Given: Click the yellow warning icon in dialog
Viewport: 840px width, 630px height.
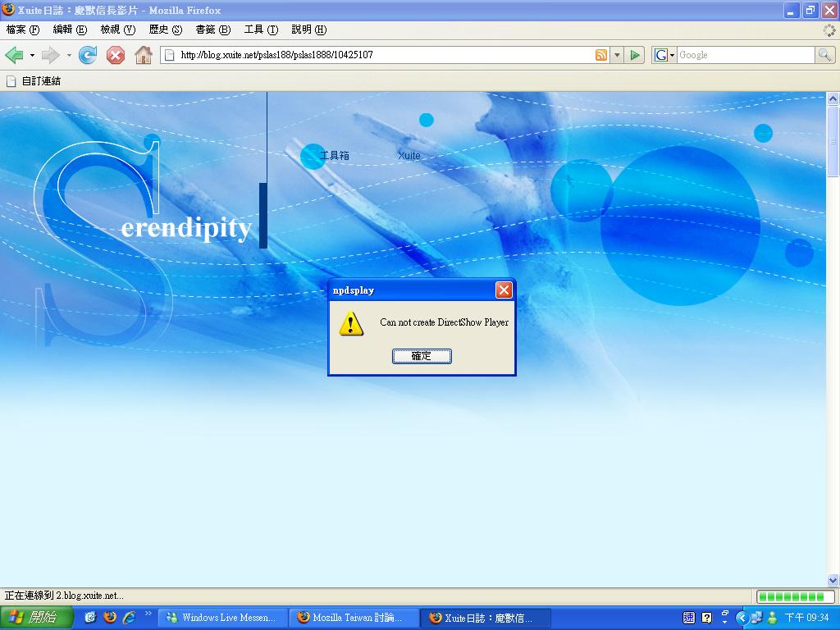Looking at the screenshot, I should [351, 323].
